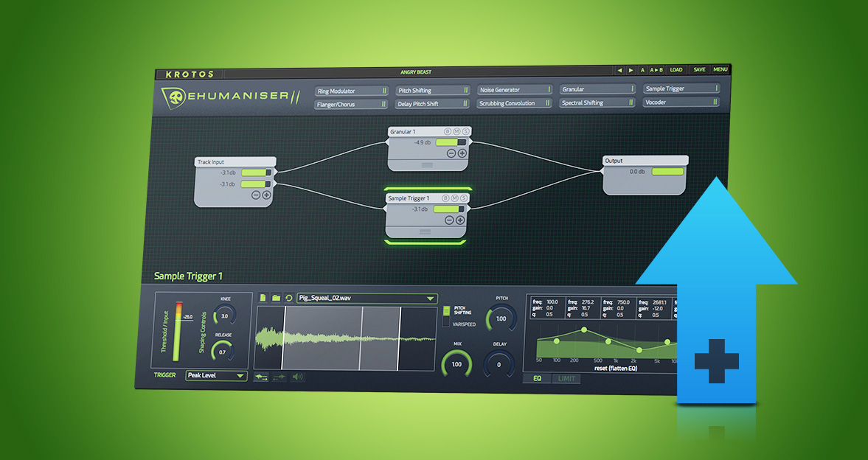Go to the previous preset arrow
Screen dimensions: 868x460
click(x=619, y=70)
